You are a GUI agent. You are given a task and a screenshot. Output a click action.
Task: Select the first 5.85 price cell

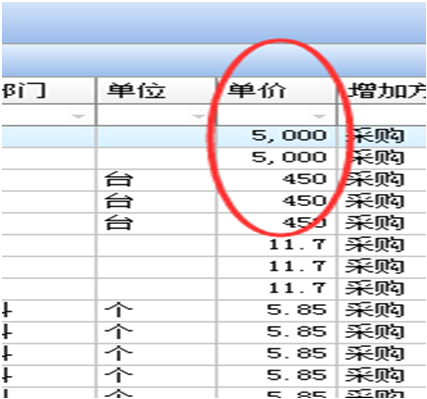click(x=277, y=310)
